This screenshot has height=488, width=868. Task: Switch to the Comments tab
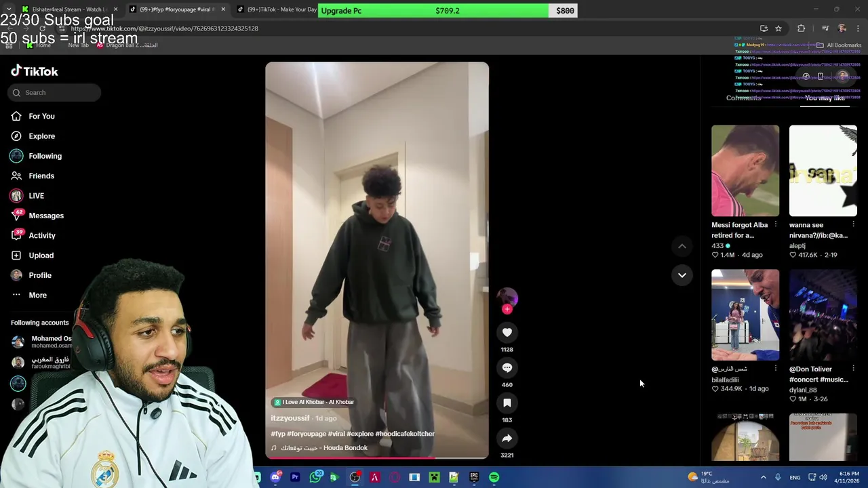point(744,98)
